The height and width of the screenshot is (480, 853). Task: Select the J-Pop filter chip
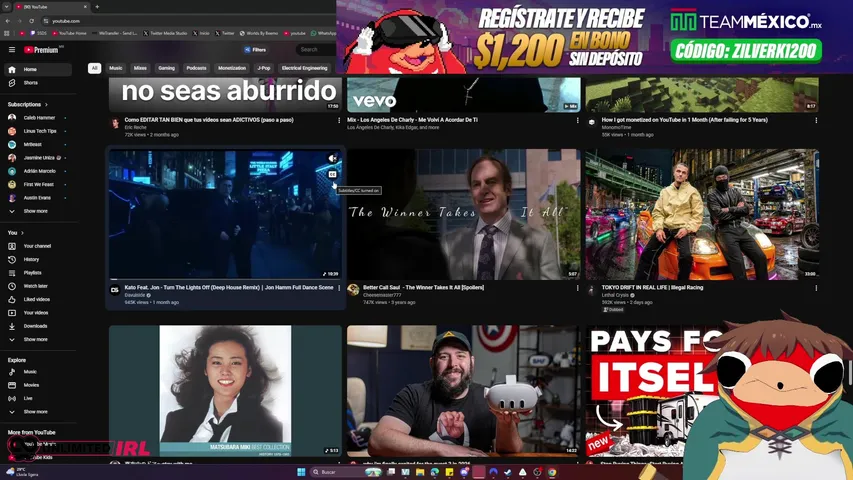click(264, 68)
